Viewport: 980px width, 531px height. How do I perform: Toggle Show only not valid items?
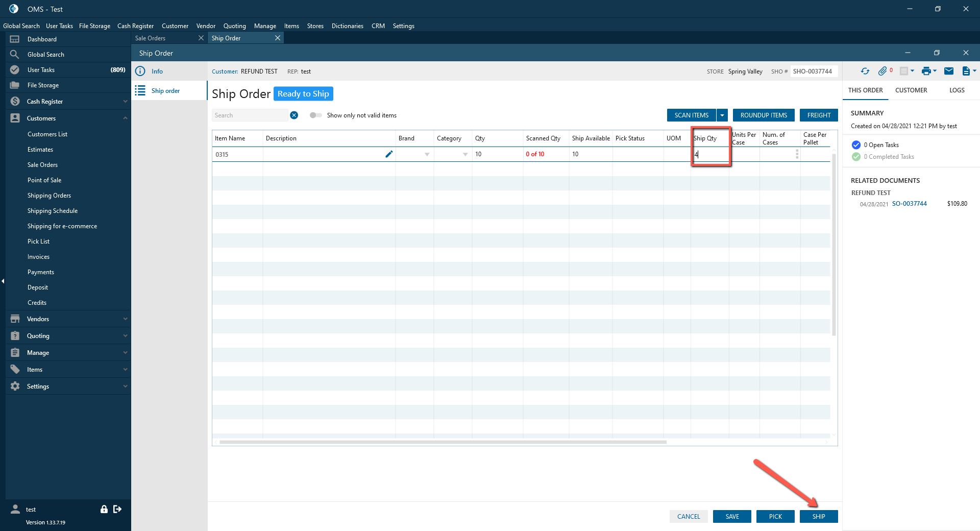315,115
